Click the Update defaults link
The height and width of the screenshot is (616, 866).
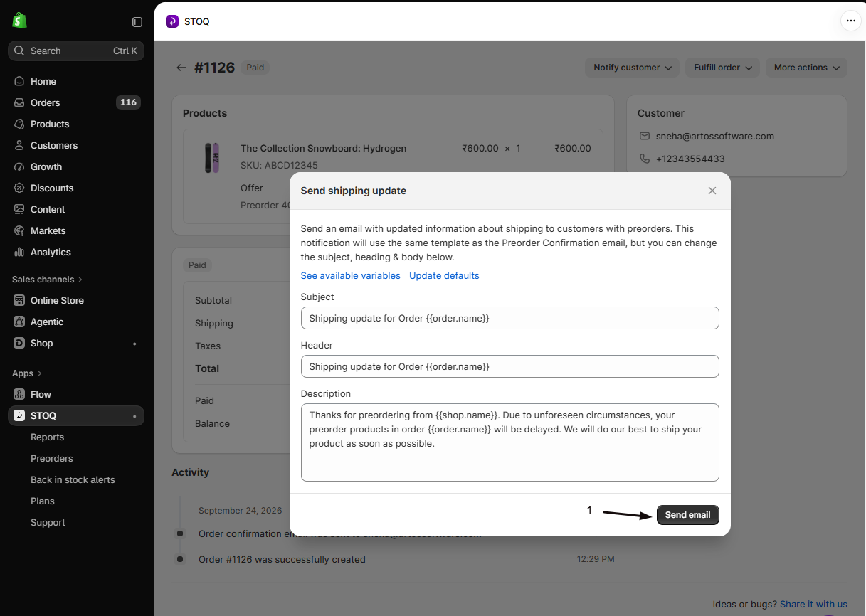click(444, 275)
